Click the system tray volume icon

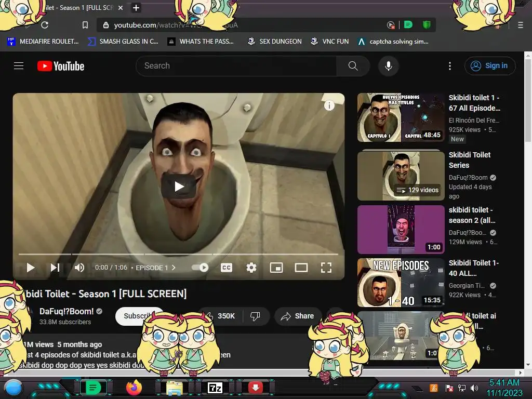tap(474, 388)
